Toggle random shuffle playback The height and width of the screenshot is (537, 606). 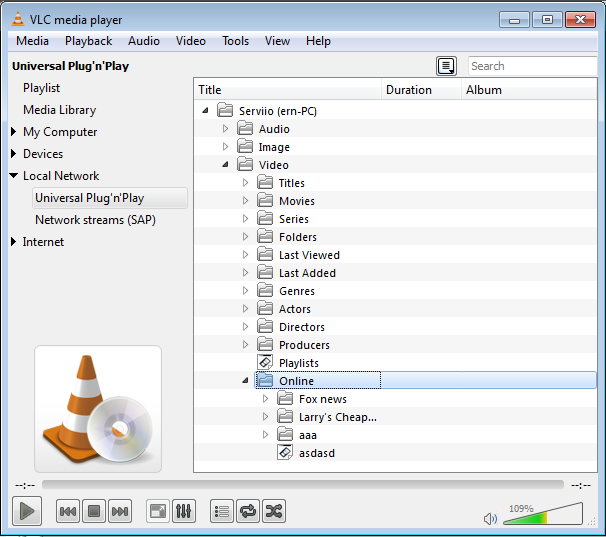(274, 511)
